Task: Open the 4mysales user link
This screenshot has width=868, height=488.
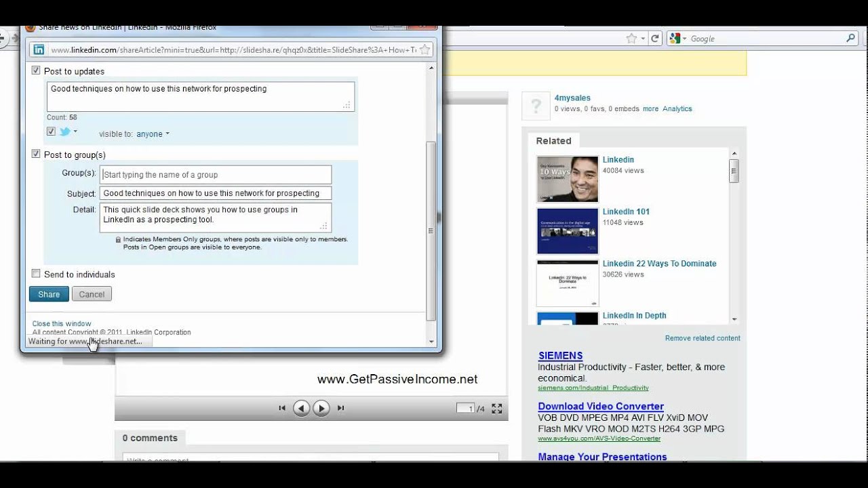Action: [x=572, y=98]
